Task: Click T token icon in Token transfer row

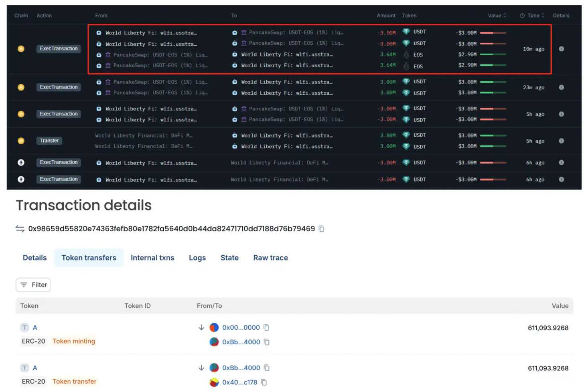Action: tap(25, 368)
